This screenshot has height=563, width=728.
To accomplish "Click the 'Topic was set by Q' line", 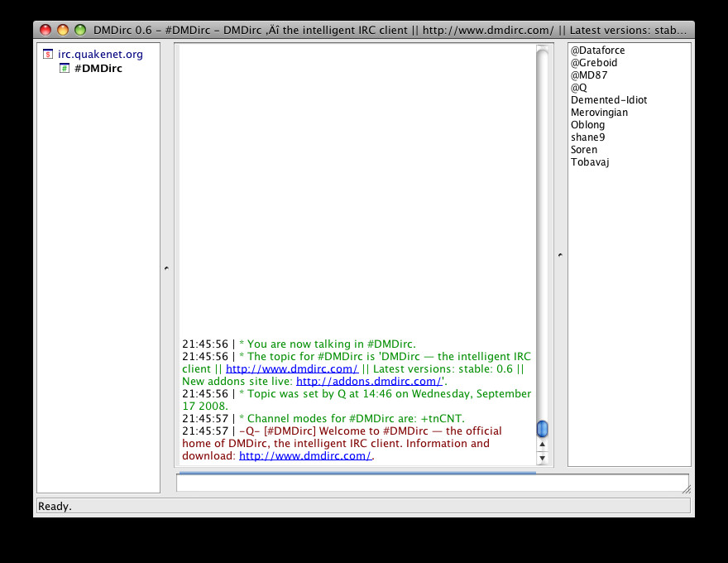I will (x=357, y=400).
